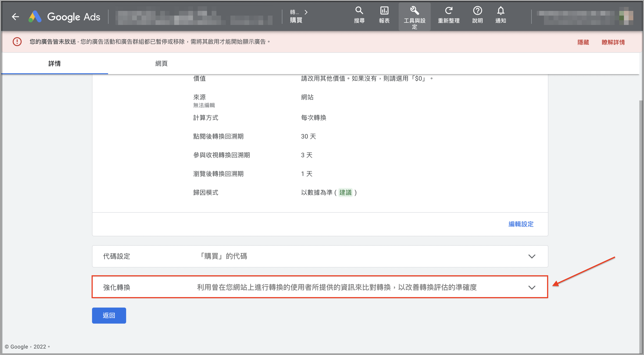The width and height of the screenshot is (644, 355).
Task: Click the 無法編輯 note under 來源
Action: coord(204,105)
